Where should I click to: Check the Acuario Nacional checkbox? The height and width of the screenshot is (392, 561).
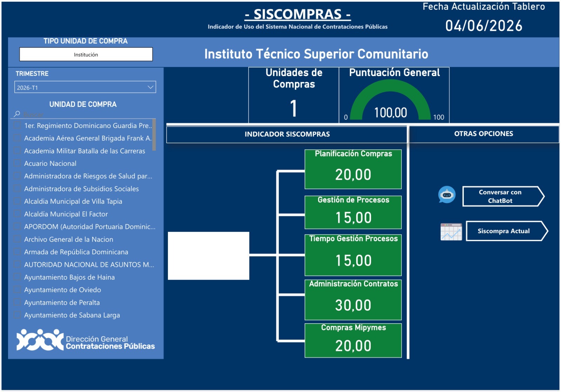point(17,163)
